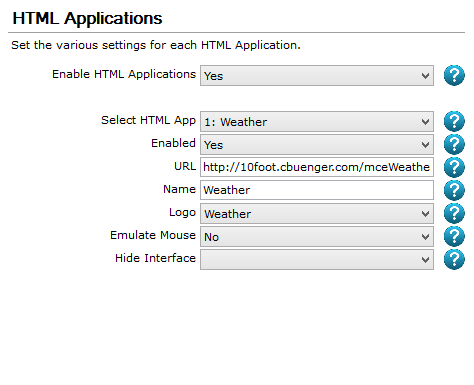474x385 pixels.
Task: Open help for Enable HTML Applications
Action: point(454,75)
